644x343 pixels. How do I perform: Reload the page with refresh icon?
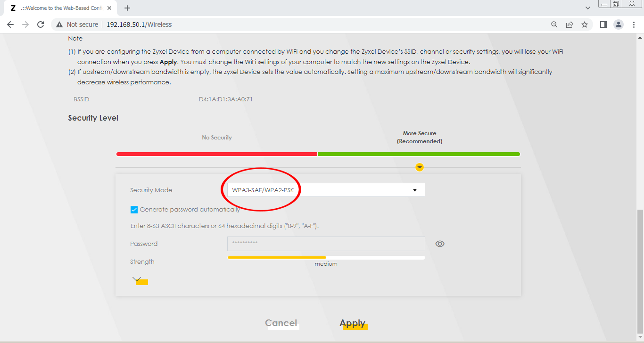tap(41, 24)
